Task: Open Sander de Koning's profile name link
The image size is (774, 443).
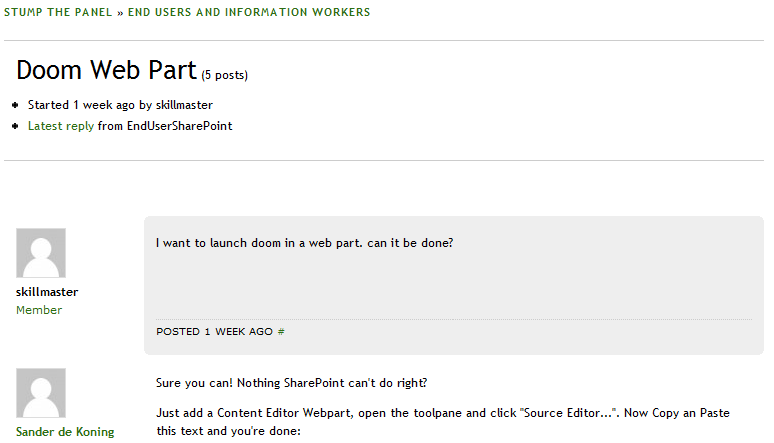Action: 65,432
